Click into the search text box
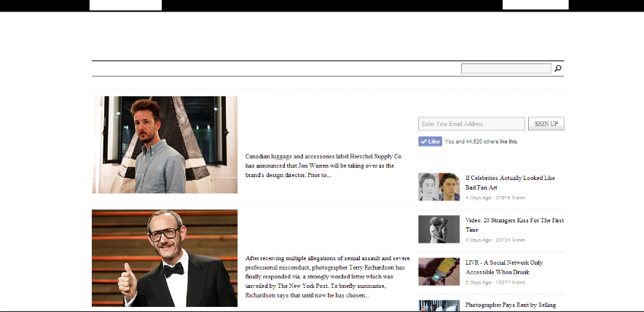The width and height of the screenshot is (644, 312). click(x=506, y=69)
